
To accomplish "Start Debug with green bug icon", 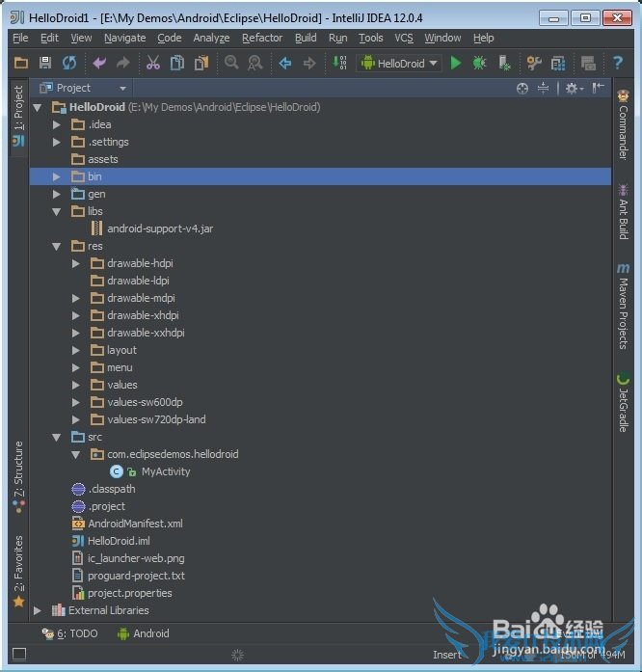I will pyautogui.click(x=479, y=64).
